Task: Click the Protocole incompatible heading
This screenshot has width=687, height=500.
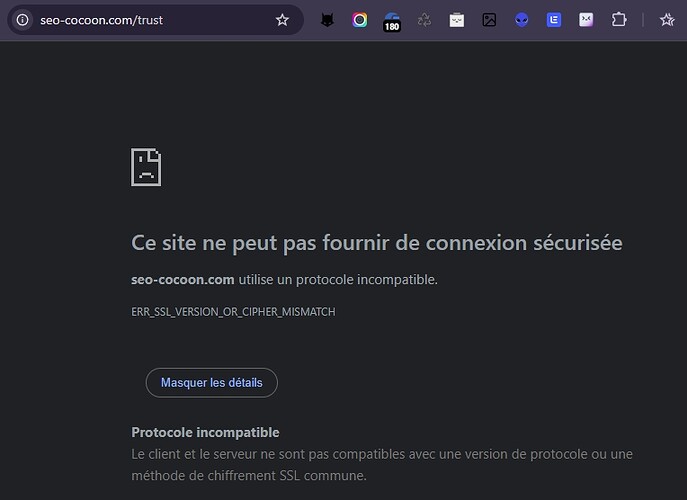Action: [x=205, y=432]
